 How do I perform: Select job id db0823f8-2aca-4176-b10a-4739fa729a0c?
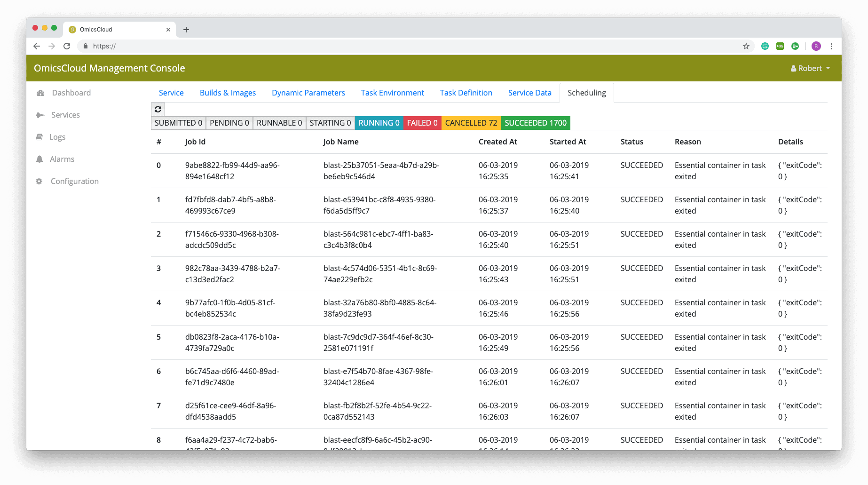232,343
